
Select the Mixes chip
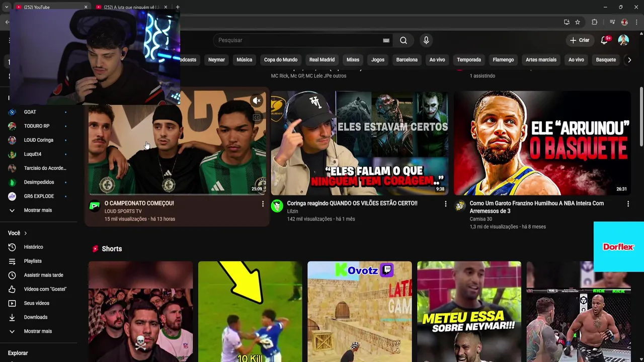(x=353, y=60)
